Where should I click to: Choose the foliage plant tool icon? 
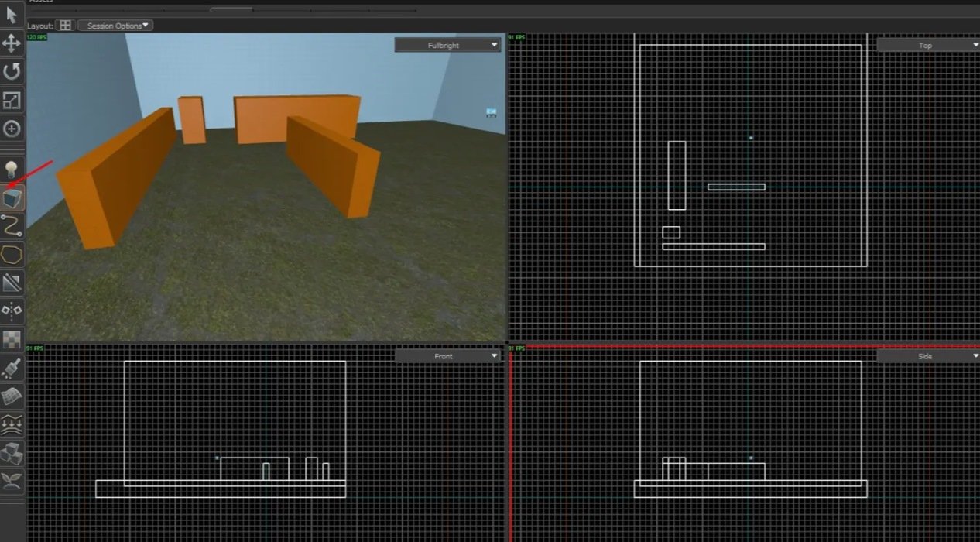[12, 480]
